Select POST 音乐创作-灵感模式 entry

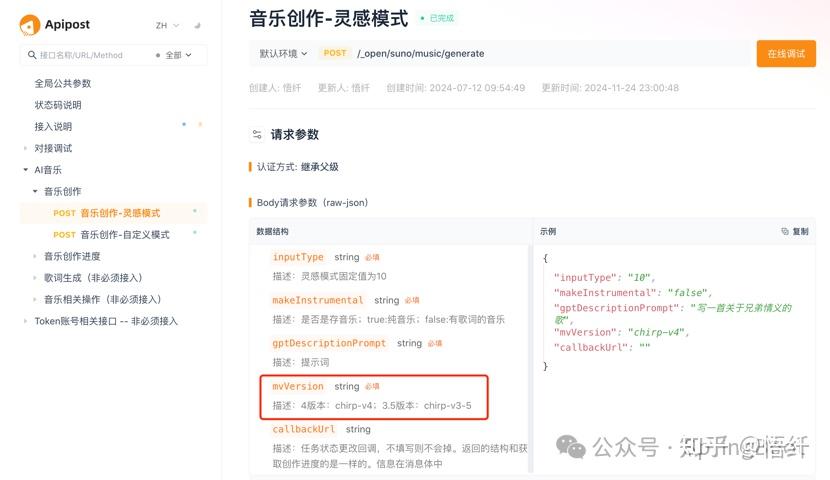(x=113, y=213)
